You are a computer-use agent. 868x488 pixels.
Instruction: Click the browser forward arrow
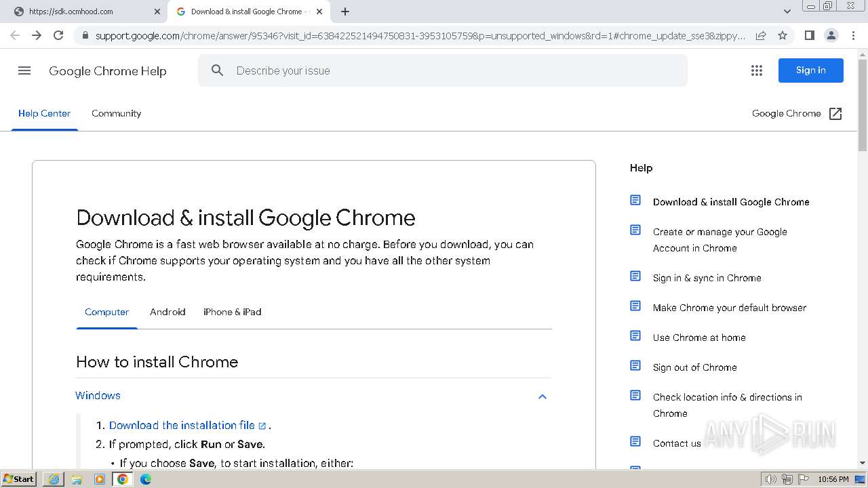[37, 35]
